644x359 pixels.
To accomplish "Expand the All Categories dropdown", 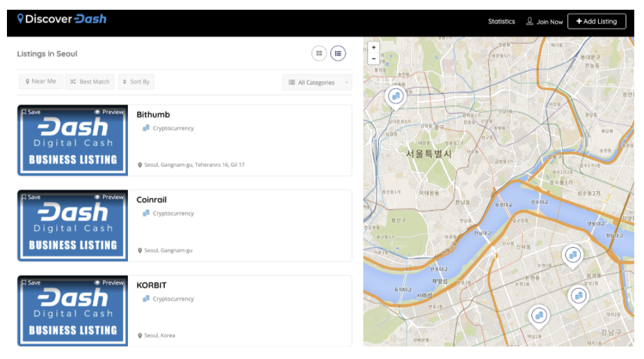I will [317, 83].
